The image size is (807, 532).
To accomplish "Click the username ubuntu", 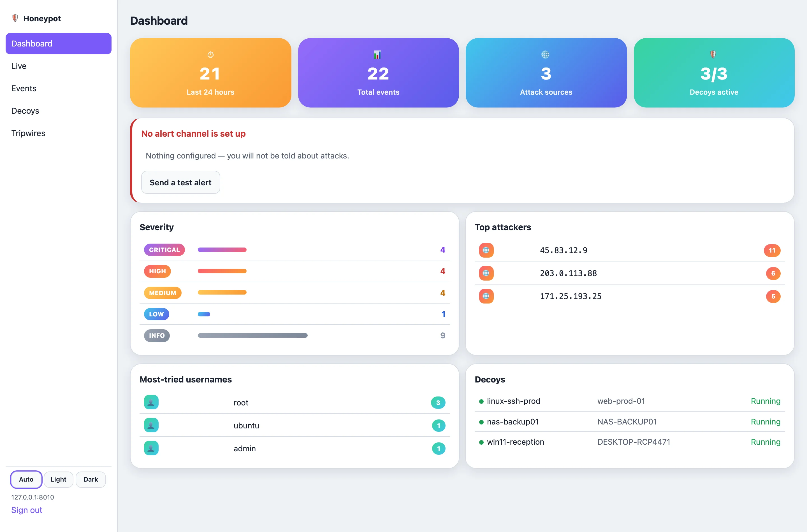I will [x=247, y=426].
